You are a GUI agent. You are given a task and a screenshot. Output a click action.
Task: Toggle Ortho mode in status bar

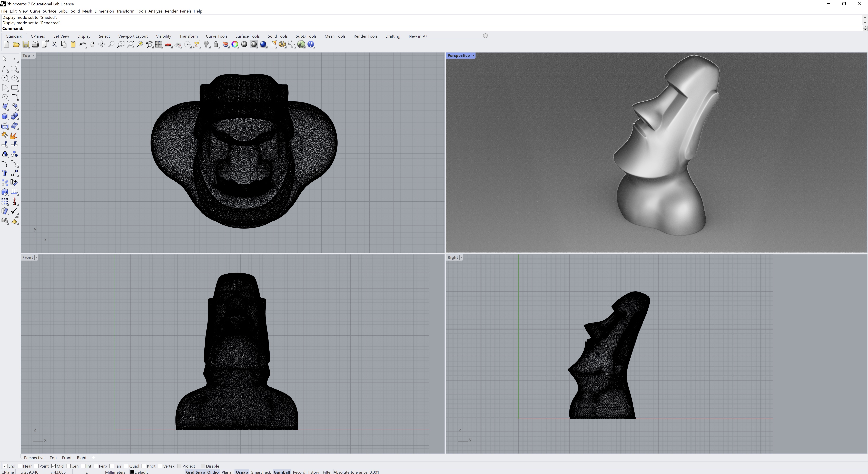pyautogui.click(x=213, y=472)
